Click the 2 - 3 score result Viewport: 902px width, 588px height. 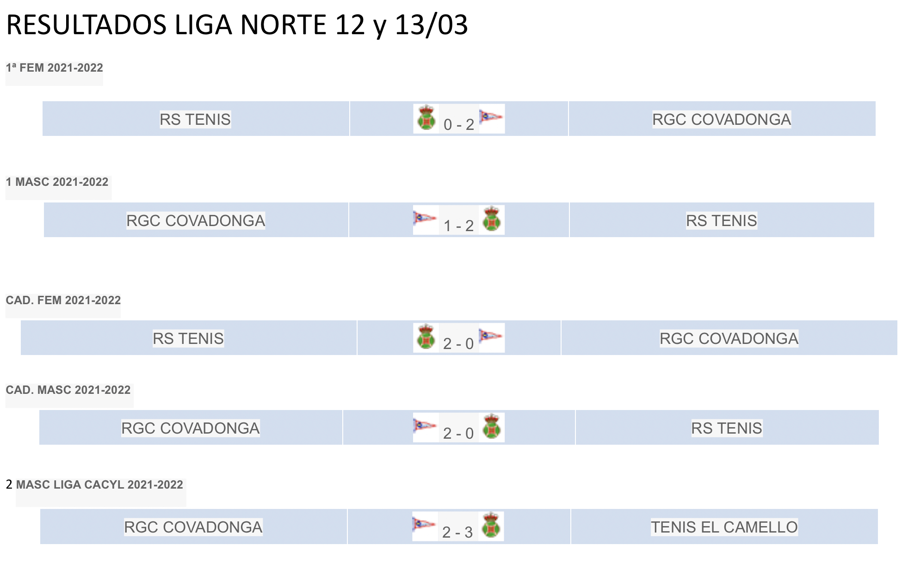(x=457, y=532)
